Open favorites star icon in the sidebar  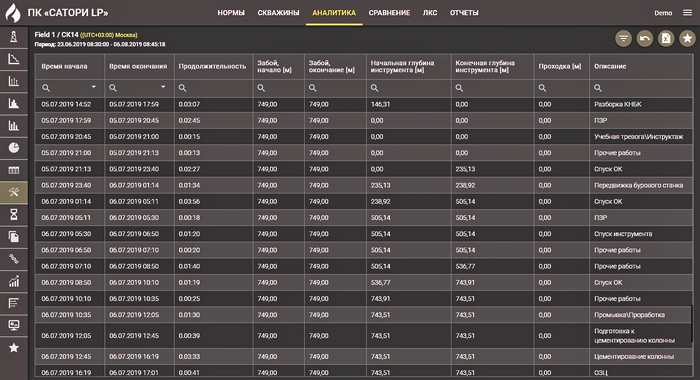[14, 347]
